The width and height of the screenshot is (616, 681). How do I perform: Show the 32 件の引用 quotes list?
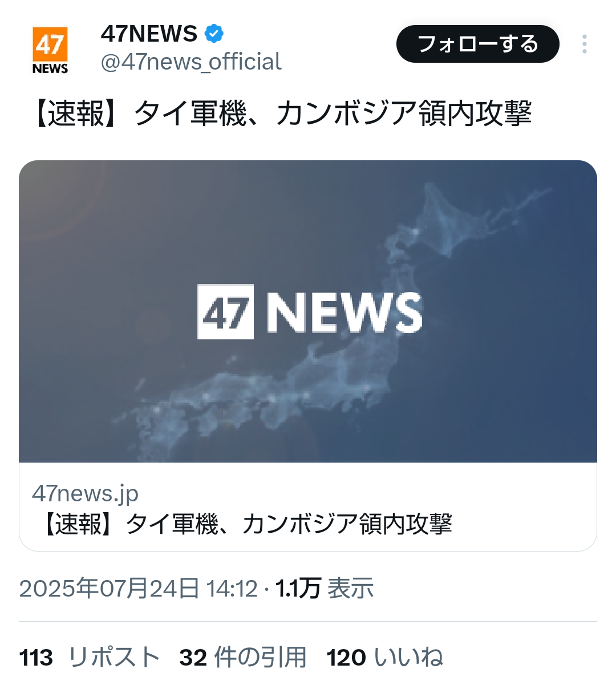243,657
